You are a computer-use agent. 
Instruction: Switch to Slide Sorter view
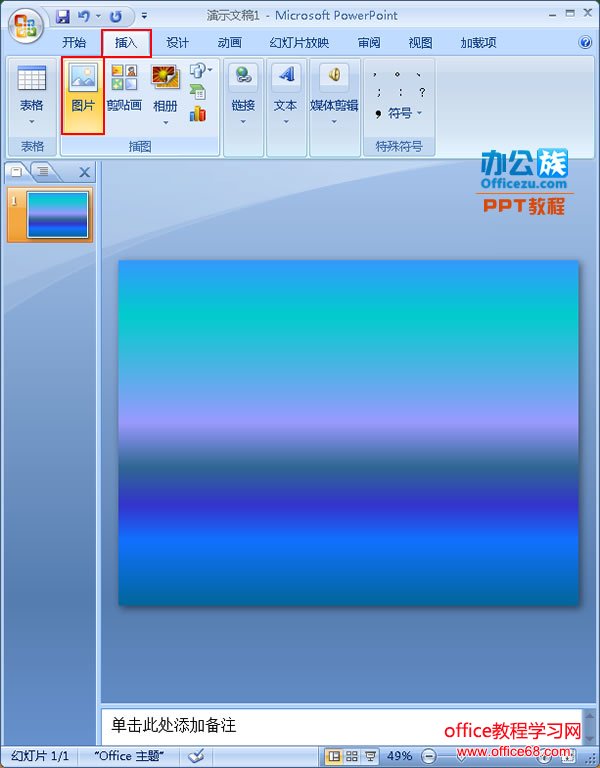[x=352, y=756]
